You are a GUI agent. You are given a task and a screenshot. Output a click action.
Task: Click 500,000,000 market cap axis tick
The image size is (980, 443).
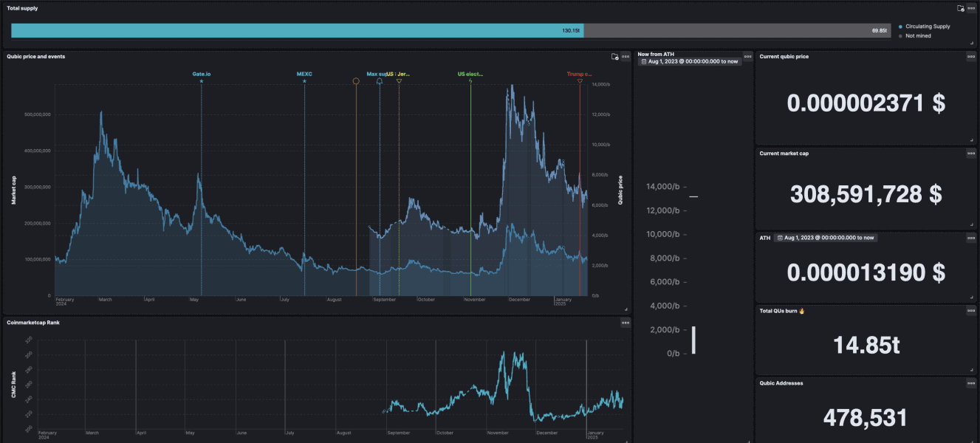pyautogui.click(x=37, y=114)
